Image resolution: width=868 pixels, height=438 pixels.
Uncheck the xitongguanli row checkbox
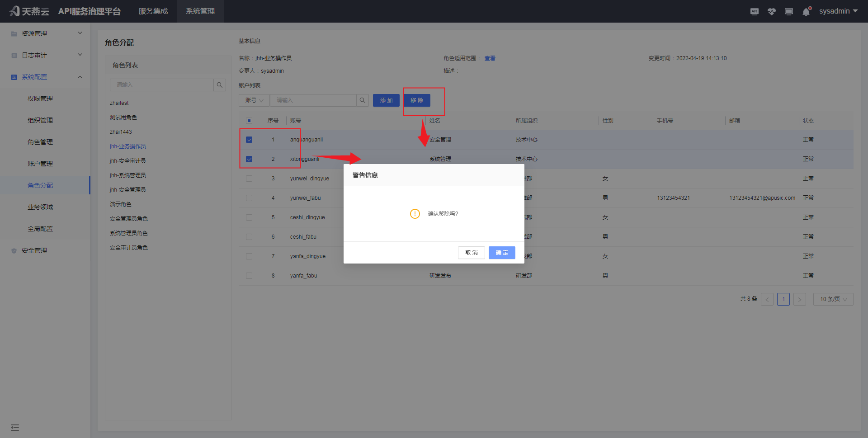pyautogui.click(x=249, y=159)
